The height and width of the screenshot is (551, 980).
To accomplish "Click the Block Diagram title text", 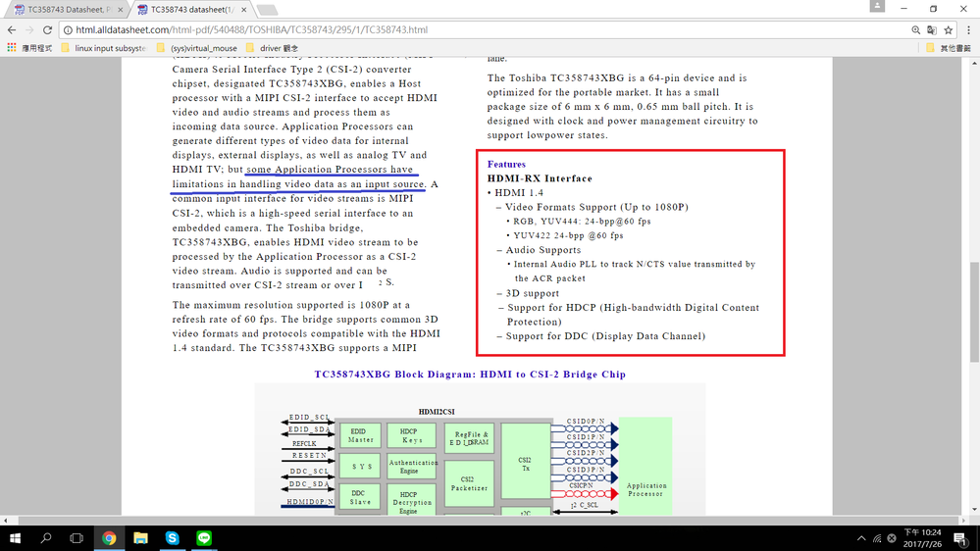I will tap(470, 375).
